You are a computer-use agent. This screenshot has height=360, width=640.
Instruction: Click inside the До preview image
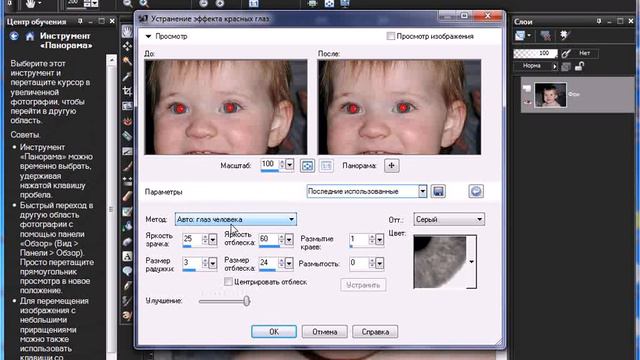point(226,107)
